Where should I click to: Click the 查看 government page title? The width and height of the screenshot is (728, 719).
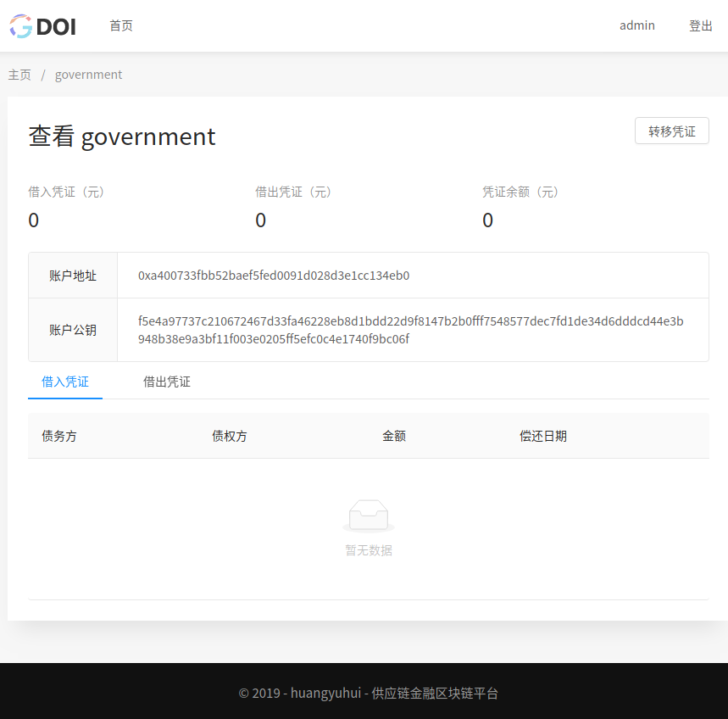point(122,137)
